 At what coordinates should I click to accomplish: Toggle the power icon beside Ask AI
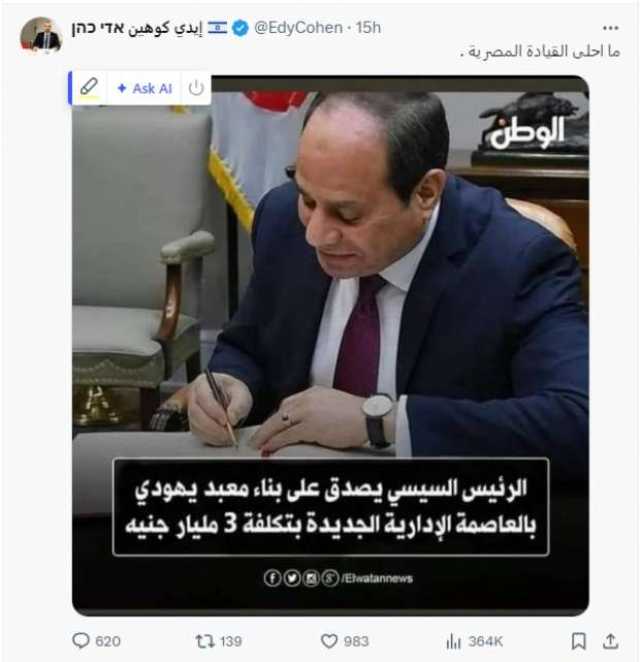(196, 88)
